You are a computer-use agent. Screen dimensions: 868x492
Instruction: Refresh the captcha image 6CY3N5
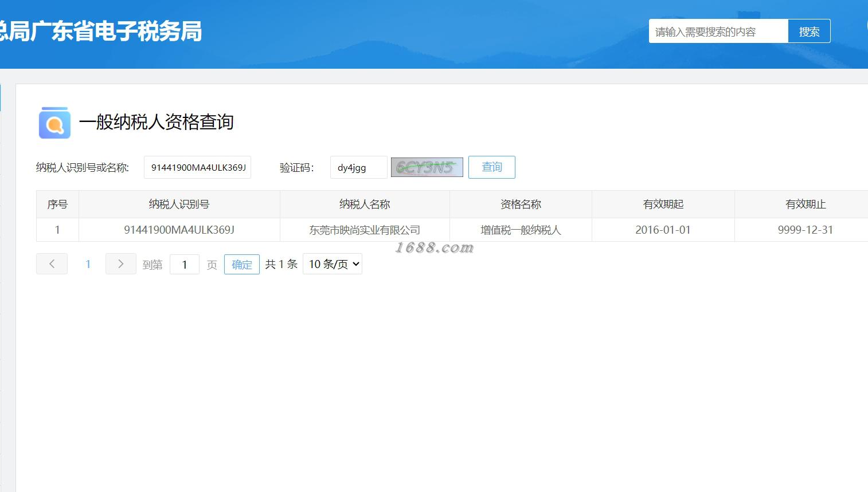pyautogui.click(x=427, y=167)
